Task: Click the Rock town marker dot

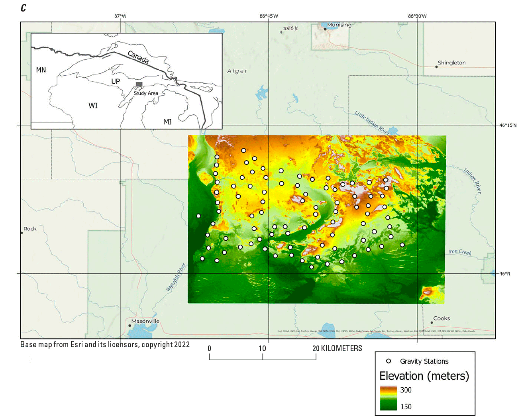Action: pos(22,232)
